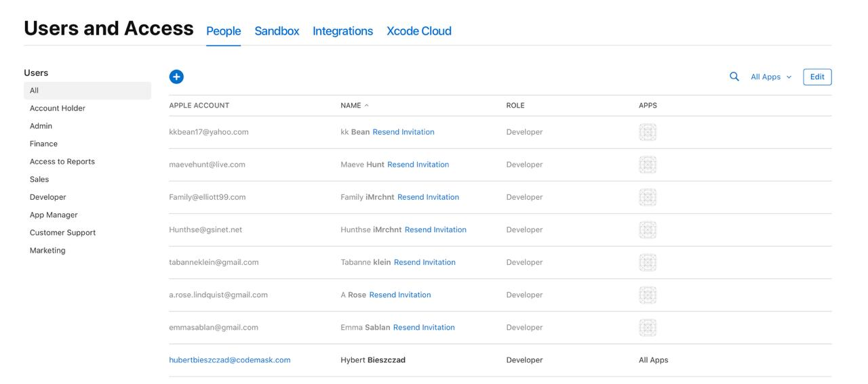
Task: Click Developer role in Hybert Bieszczad row
Action: [x=524, y=360]
